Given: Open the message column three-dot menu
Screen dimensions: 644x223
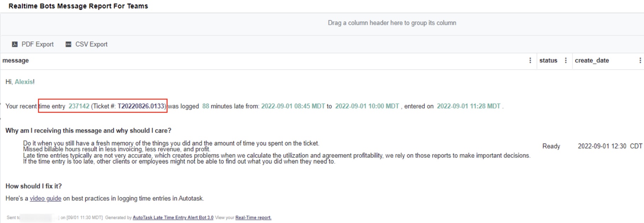Looking at the screenshot, I should point(530,61).
